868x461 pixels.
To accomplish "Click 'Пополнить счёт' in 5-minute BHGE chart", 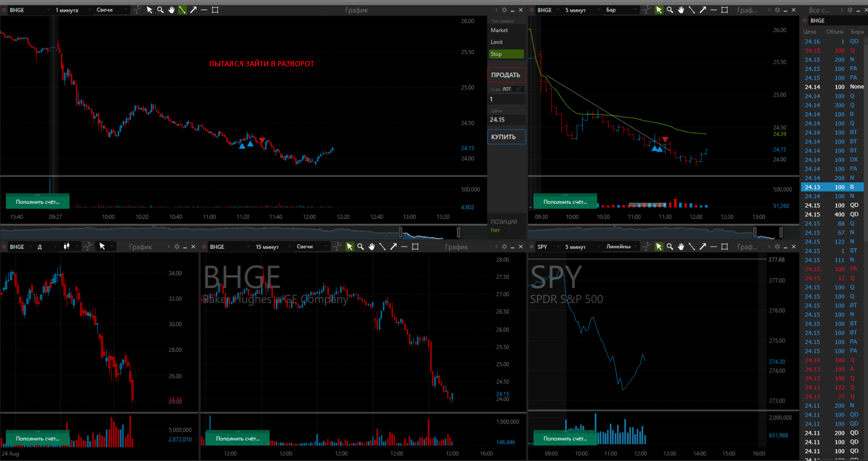I will (x=566, y=202).
